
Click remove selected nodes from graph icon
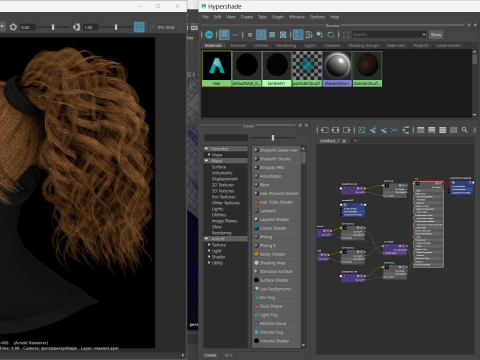click(x=384, y=130)
